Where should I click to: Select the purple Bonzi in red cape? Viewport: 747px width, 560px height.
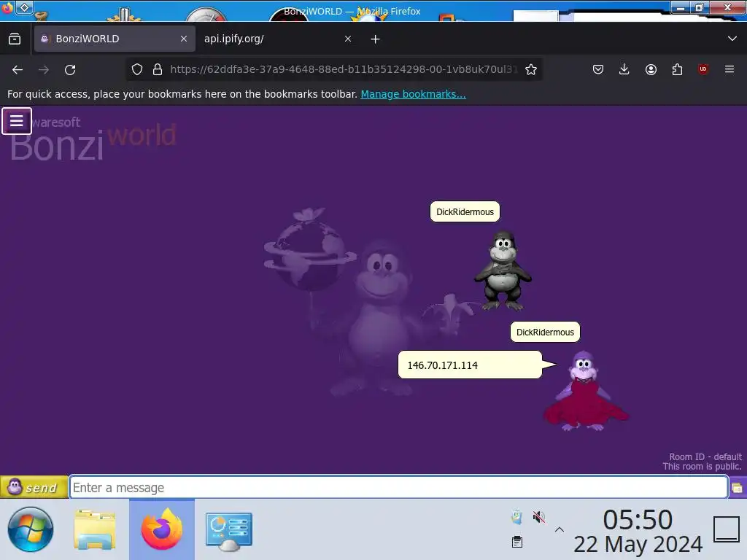tap(586, 392)
